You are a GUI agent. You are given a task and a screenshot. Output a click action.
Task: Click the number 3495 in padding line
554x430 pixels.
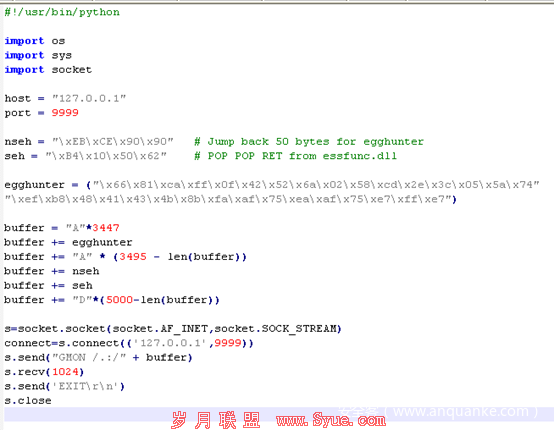pos(133,257)
